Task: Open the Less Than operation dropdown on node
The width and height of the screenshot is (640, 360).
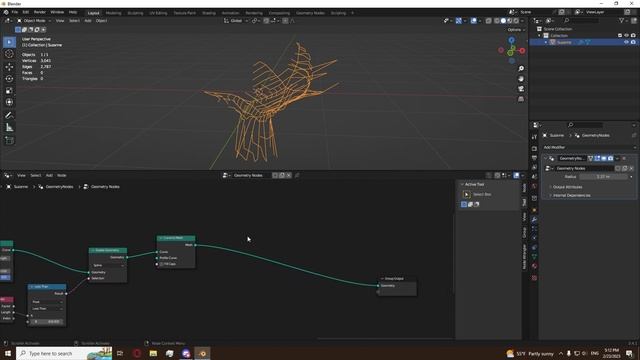Action: point(47,309)
